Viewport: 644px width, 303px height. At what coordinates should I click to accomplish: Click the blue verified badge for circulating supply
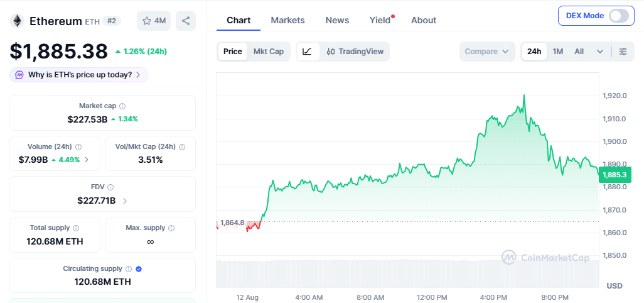[139, 269]
